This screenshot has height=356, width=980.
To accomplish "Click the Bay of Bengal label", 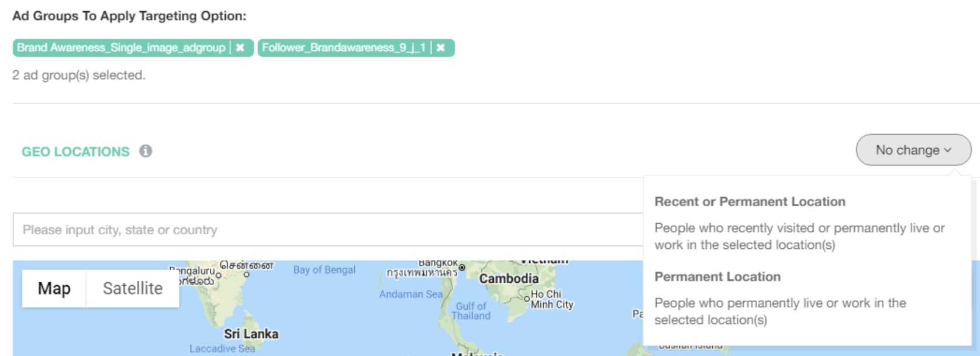I will click(x=324, y=270).
